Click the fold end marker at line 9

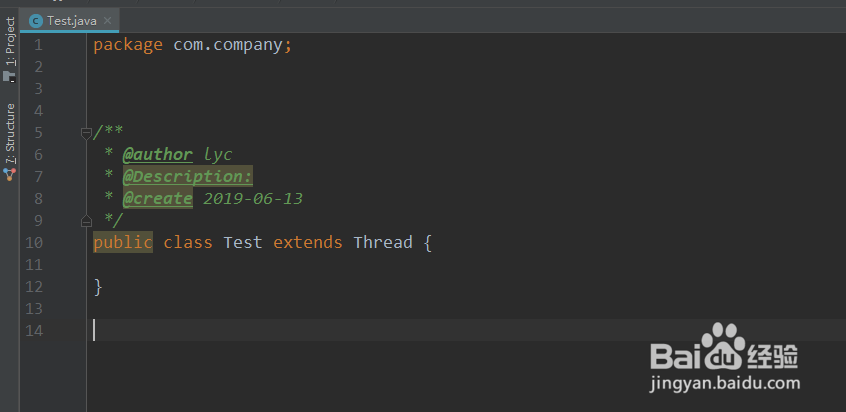tap(86, 220)
